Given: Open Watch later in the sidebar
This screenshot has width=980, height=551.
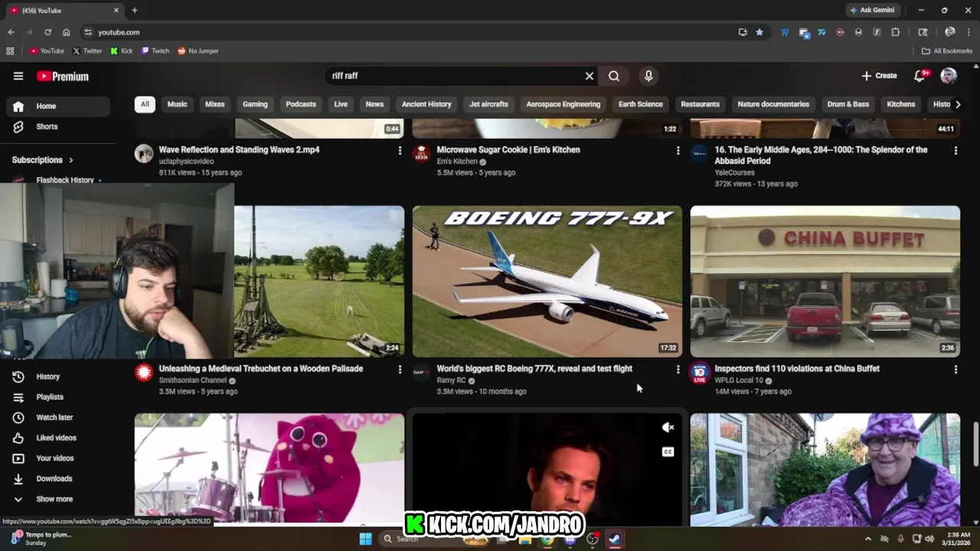Looking at the screenshot, I should tap(58, 417).
